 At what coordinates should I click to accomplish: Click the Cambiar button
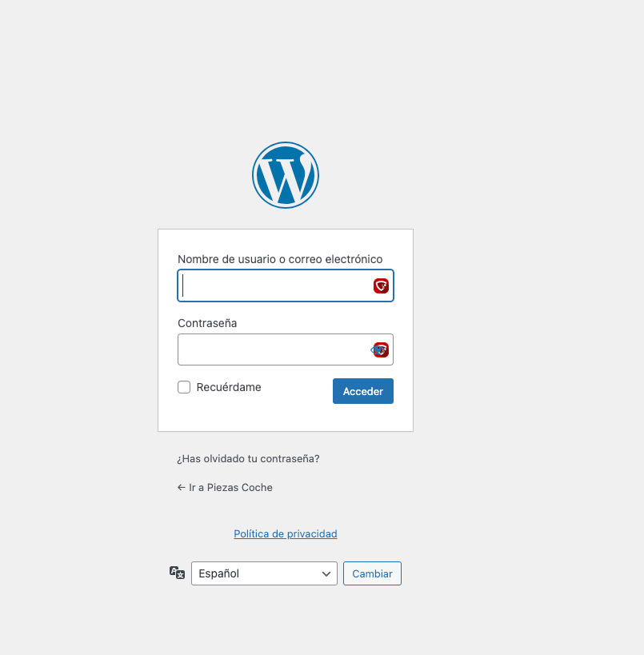[372, 573]
